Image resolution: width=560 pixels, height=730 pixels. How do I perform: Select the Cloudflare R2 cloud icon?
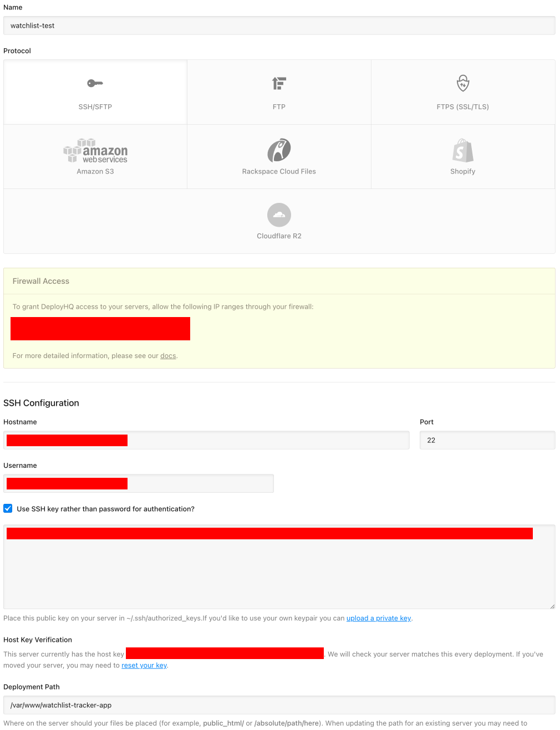pos(279,215)
